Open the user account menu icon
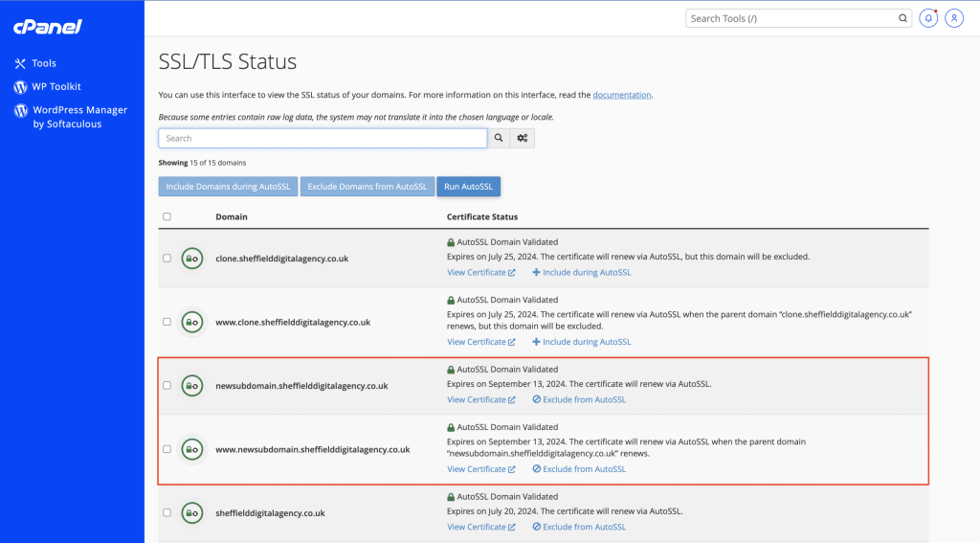 954,18
